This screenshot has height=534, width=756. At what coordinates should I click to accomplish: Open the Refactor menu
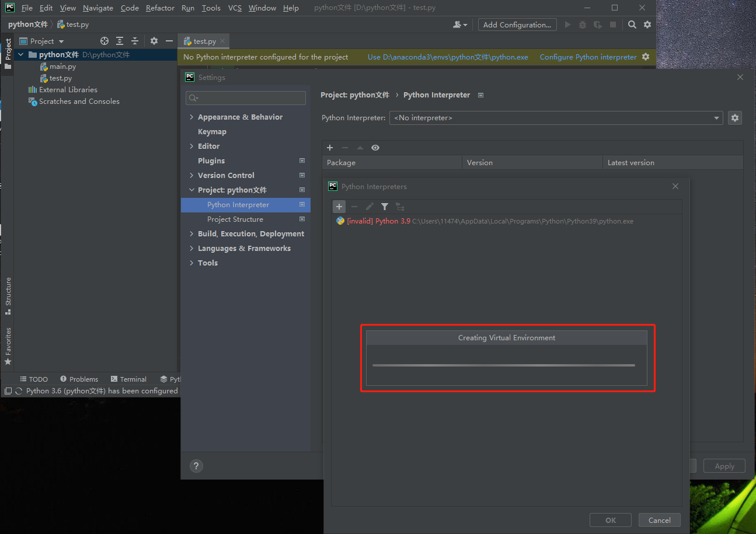[160, 8]
